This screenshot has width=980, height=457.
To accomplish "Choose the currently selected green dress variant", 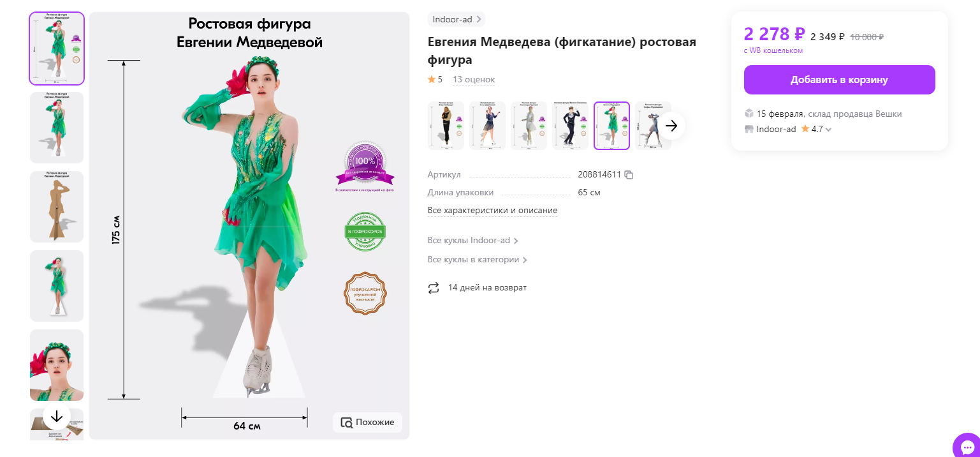I will pos(611,126).
